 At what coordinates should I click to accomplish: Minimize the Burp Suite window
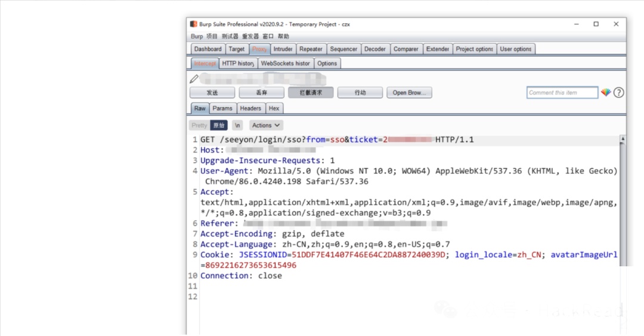pos(576,24)
